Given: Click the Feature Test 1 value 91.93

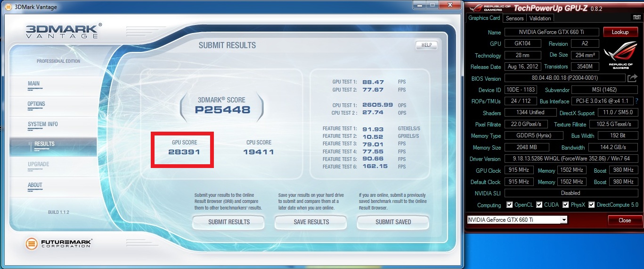Looking at the screenshot, I should click(x=373, y=129).
